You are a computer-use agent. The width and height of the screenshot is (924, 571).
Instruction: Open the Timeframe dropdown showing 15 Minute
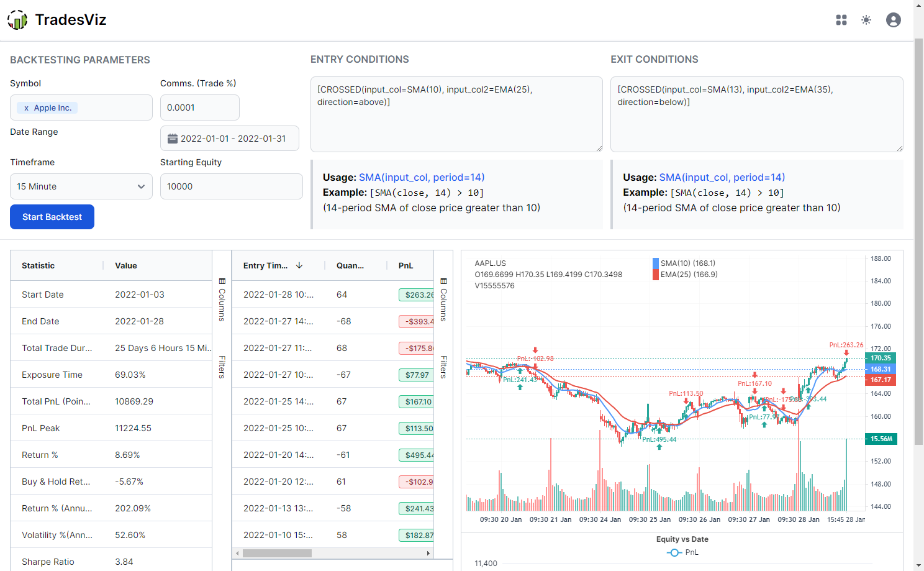point(81,186)
